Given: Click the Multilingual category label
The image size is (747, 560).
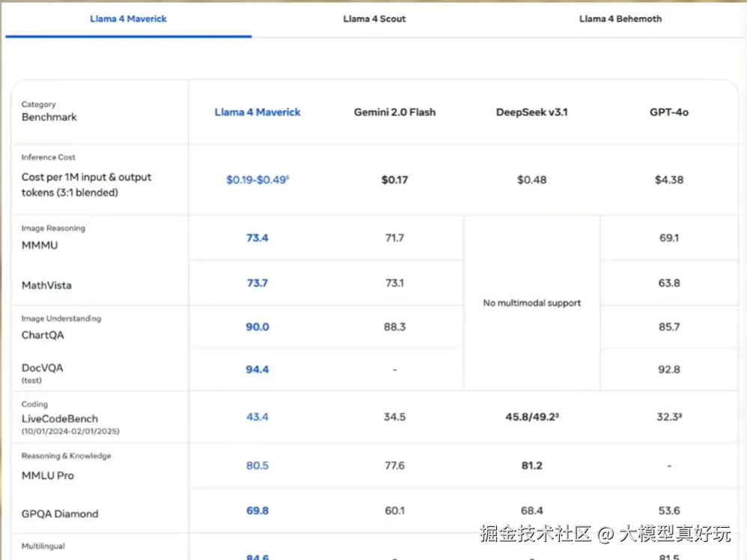Looking at the screenshot, I should click(43, 546).
